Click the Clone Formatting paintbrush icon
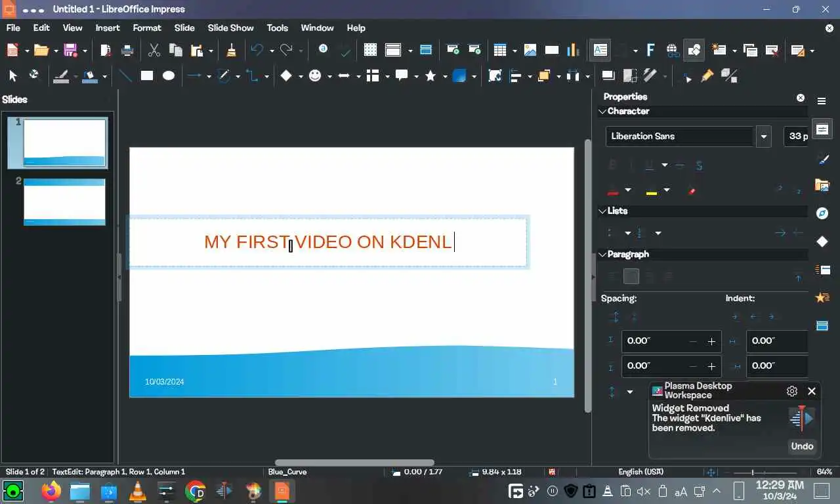Screen dimensions: 840x504 (x=231, y=50)
